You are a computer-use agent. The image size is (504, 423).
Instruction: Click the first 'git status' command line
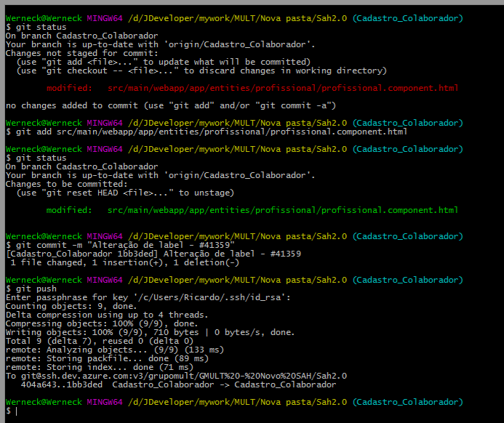36,27
